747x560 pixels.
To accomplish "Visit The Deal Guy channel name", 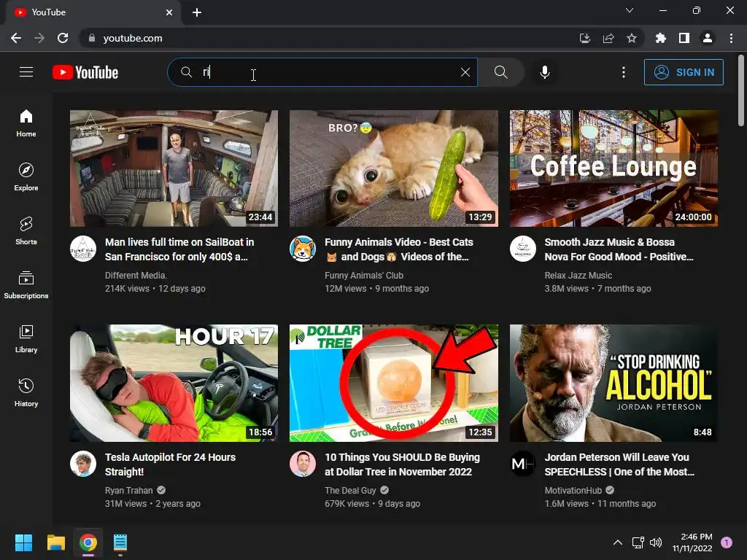I will click(x=350, y=490).
